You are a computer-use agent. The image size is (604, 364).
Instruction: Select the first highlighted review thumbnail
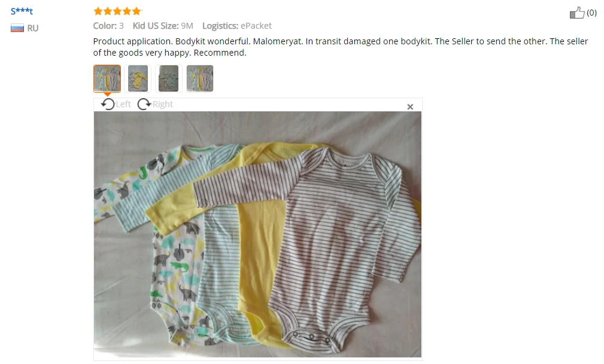point(107,78)
